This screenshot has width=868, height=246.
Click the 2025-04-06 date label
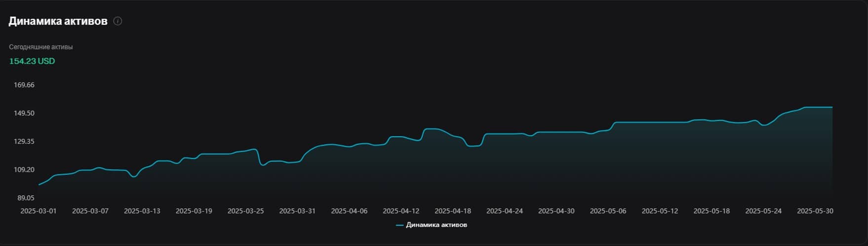click(x=349, y=211)
